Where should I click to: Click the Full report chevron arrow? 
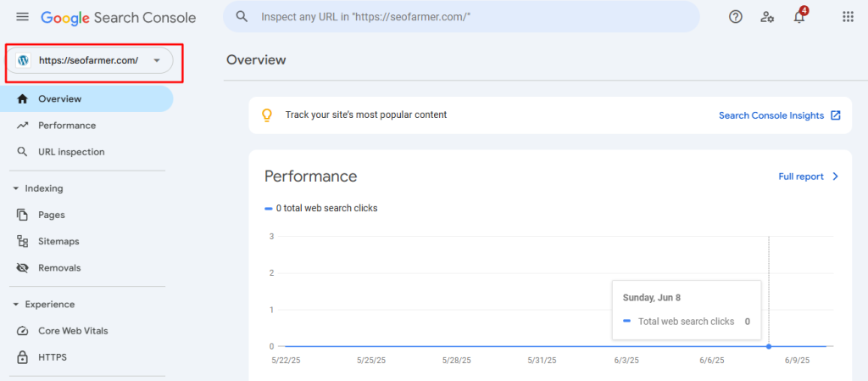click(836, 176)
